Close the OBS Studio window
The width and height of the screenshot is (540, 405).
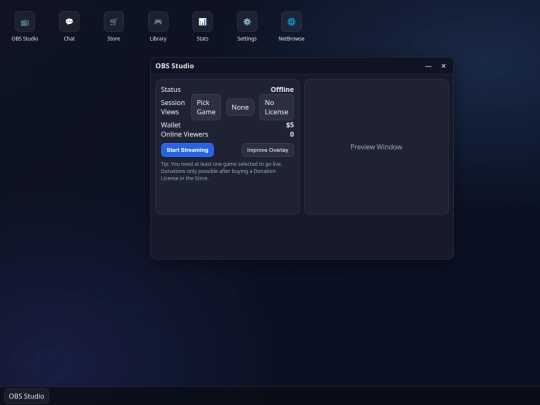pyautogui.click(x=444, y=66)
